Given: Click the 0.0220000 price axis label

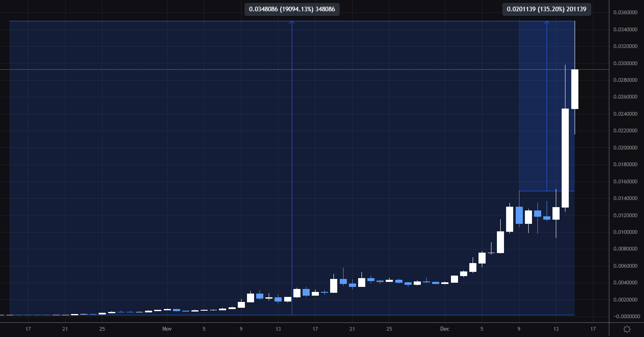Looking at the screenshot, I should [625, 131].
